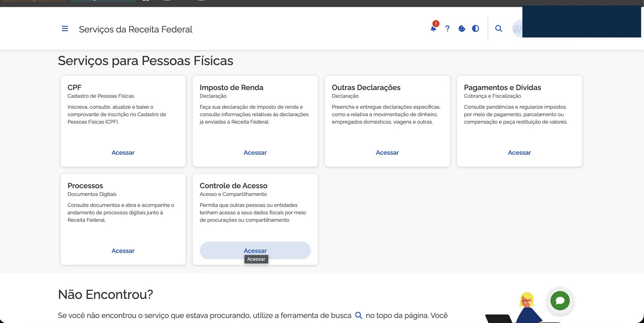Open search via header magnifier icon
The image size is (644, 323).
[x=499, y=29]
